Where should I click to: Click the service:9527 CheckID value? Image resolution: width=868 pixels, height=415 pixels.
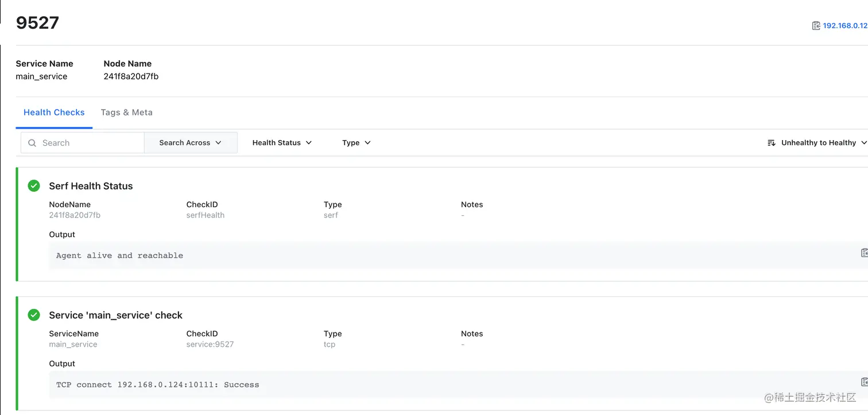210,344
